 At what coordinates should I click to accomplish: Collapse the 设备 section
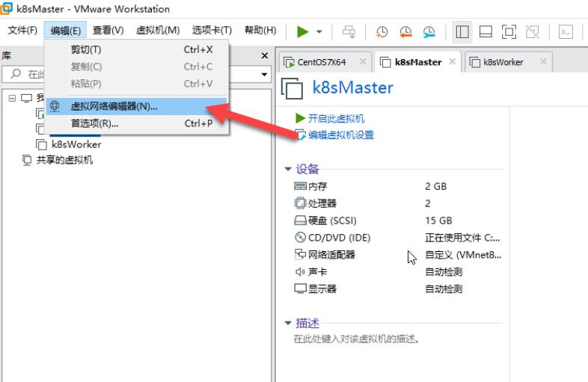(x=288, y=169)
